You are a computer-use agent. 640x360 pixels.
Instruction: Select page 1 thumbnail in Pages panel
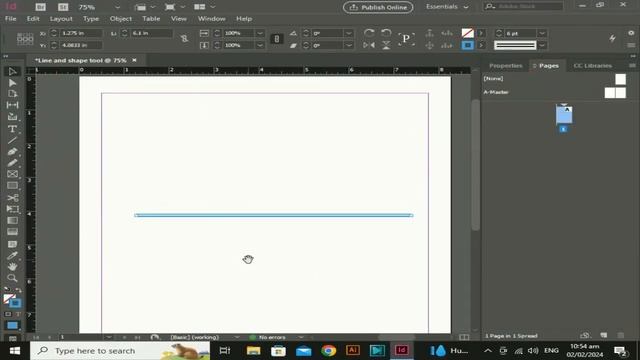tap(564, 115)
